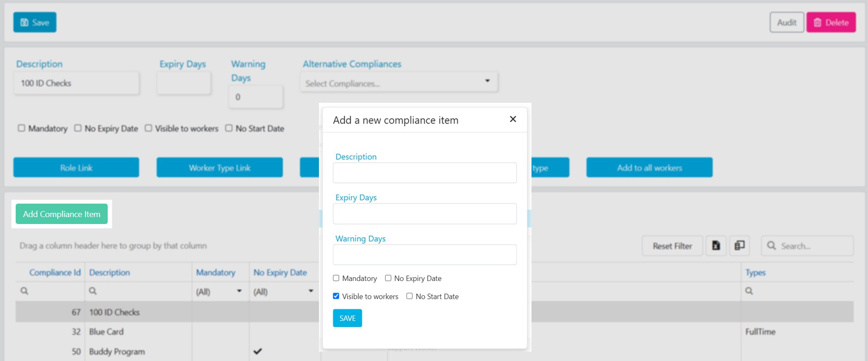Tick the background No Start Date checkbox

(229, 128)
